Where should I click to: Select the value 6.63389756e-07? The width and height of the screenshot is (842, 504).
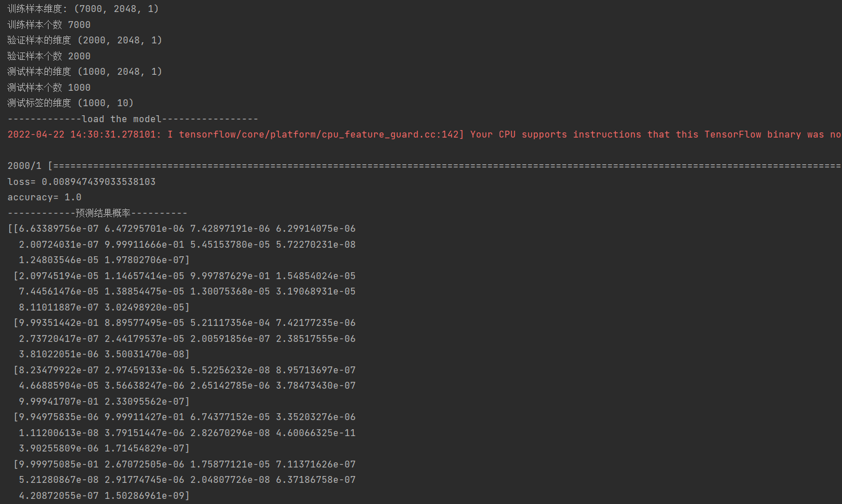[x=58, y=229]
